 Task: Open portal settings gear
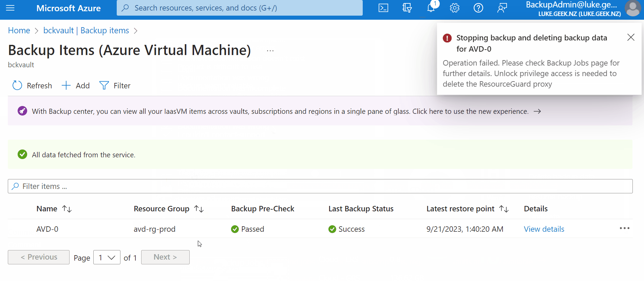click(455, 8)
